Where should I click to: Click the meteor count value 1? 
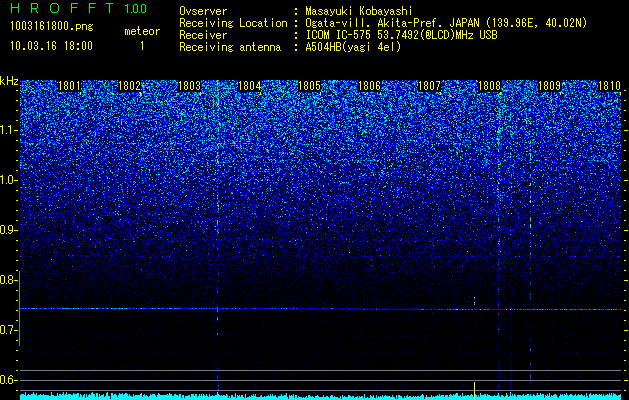point(142,46)
